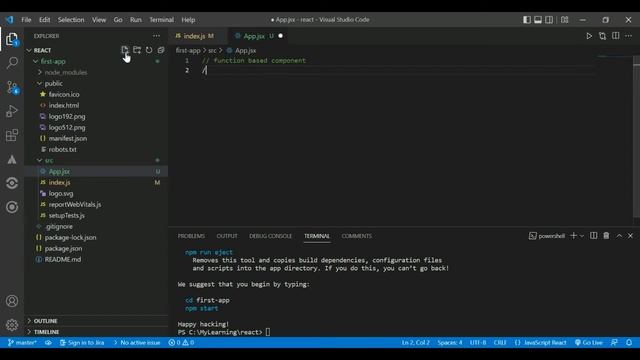
Task: Close the terminal panel
Action: (x=631, y=236)
